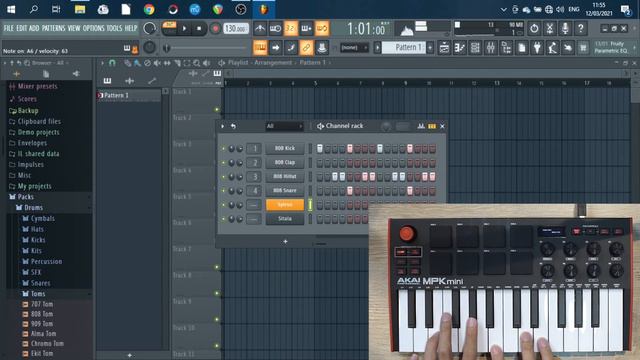The width and height of the screenshot is (640, 360).
Task: Click the question mark help icon
Action: pyautogui.click(x=580, y=28)
